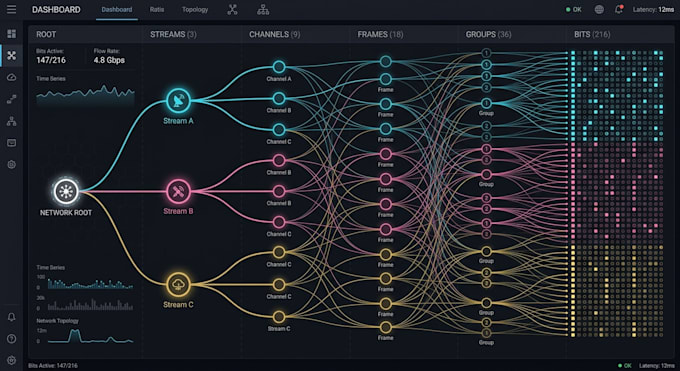Open the Topology tab
This screenshot has width=680, height=371.
(195, 10)
